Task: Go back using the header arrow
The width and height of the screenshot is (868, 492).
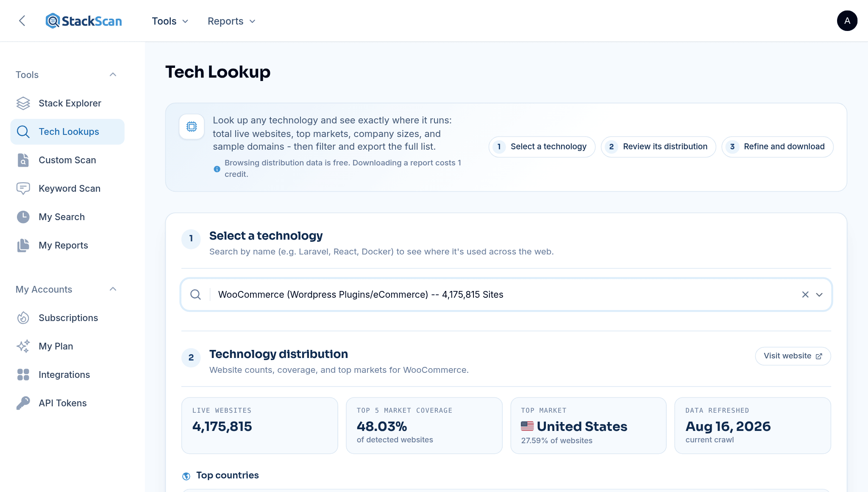Action: (22, 21)
